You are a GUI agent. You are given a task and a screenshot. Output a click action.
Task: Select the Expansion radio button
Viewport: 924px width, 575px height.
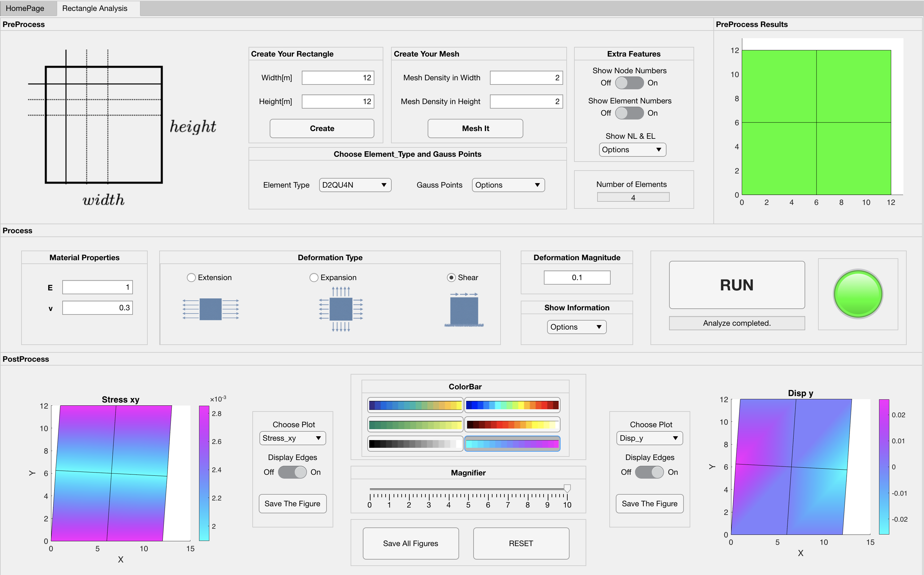pos(314,278)
